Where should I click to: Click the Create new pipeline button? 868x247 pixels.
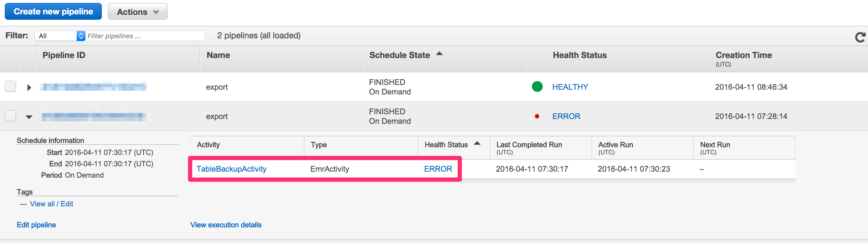coord(53,12)
